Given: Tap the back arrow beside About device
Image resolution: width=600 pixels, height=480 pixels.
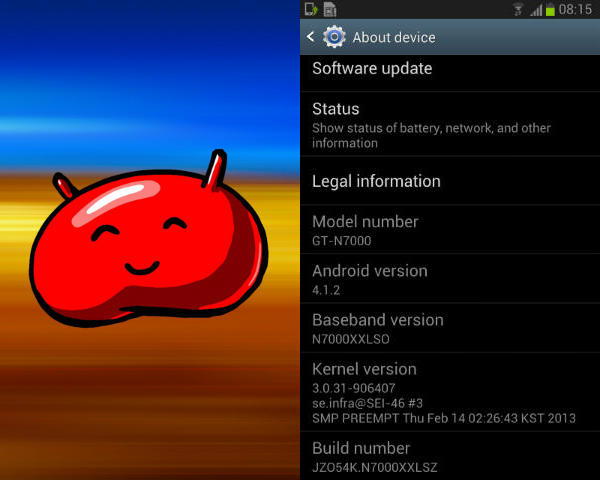Looking at the screenshot, I should tap(310, 37).
